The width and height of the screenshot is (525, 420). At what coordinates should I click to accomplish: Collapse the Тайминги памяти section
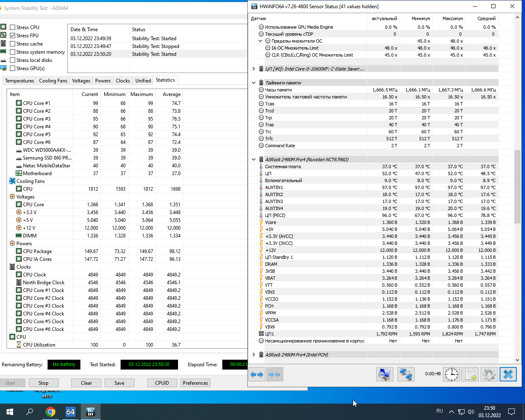[253, 83]
